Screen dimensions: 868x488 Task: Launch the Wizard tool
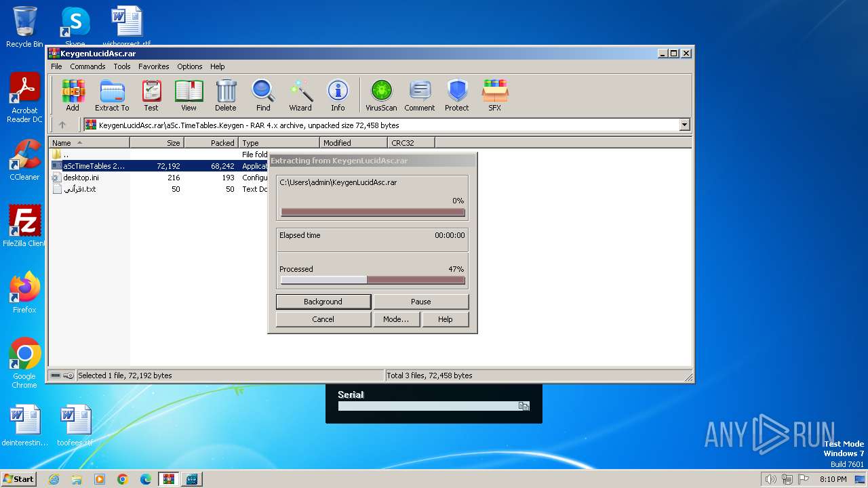pos(300,96)
